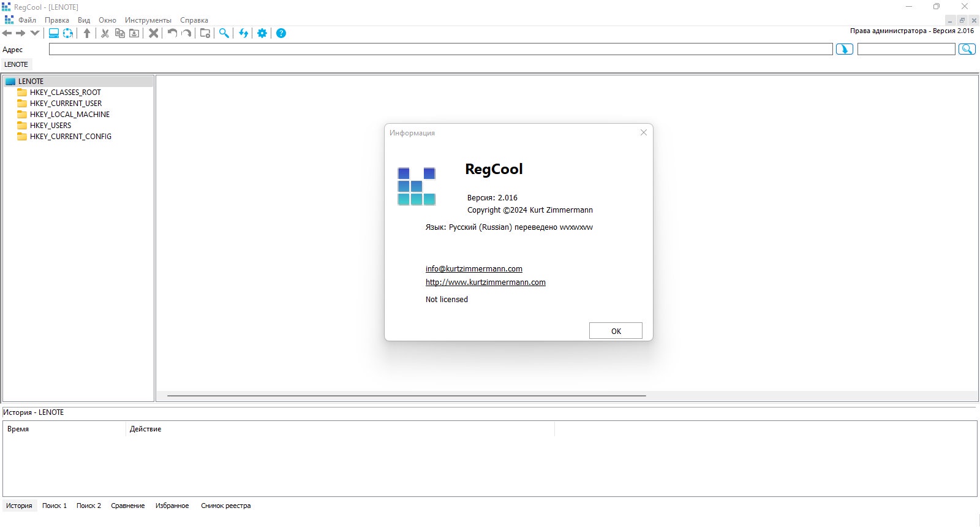Click the Redo arrow icon
The height and width of the screenshot is (527, 980).
pyautogui.click(x=186, y=33)
